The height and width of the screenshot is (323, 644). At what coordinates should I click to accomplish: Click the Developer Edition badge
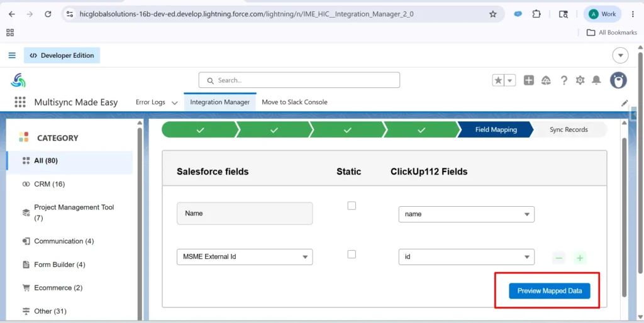(62, 55)
